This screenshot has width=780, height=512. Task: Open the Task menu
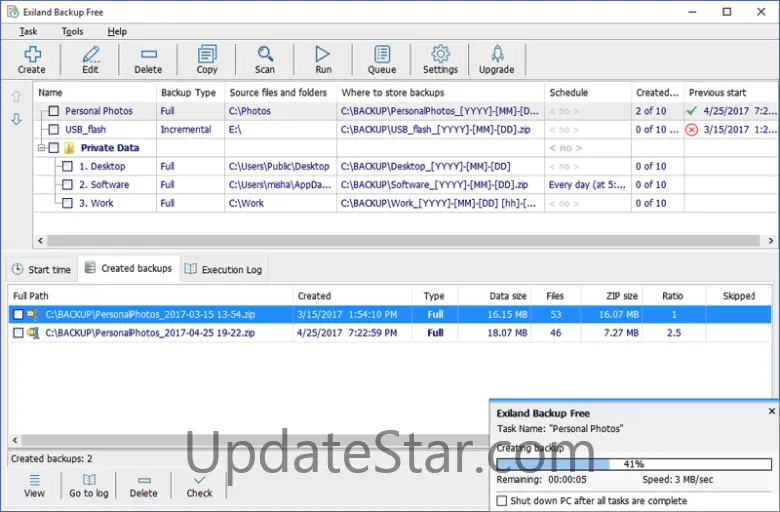pos(28,31)
